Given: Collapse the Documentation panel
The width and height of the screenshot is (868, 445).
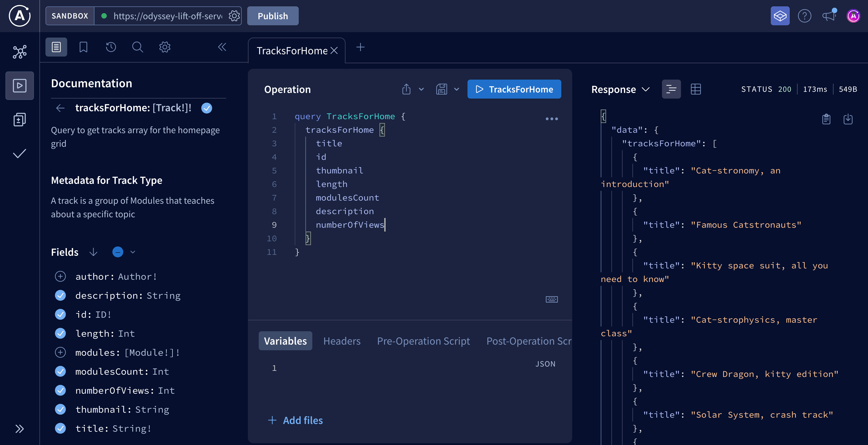Looking at the screenshot, I should pos(222,47).
